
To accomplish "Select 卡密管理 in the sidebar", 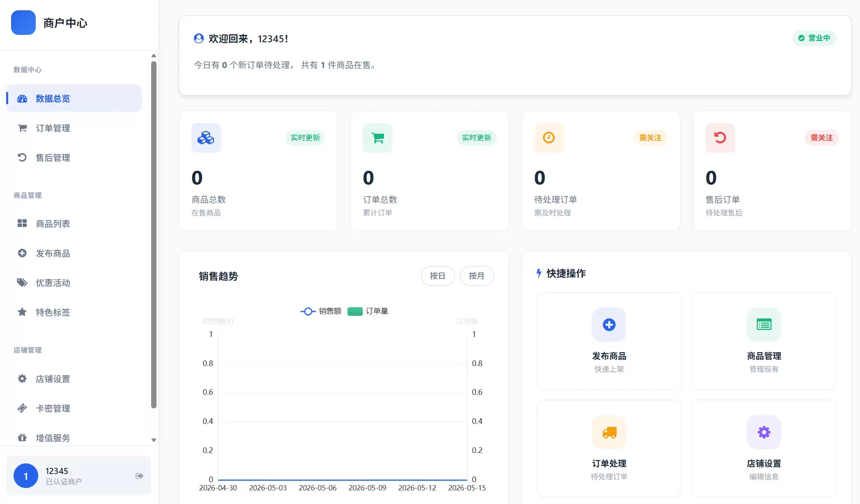I will [74, 408].
